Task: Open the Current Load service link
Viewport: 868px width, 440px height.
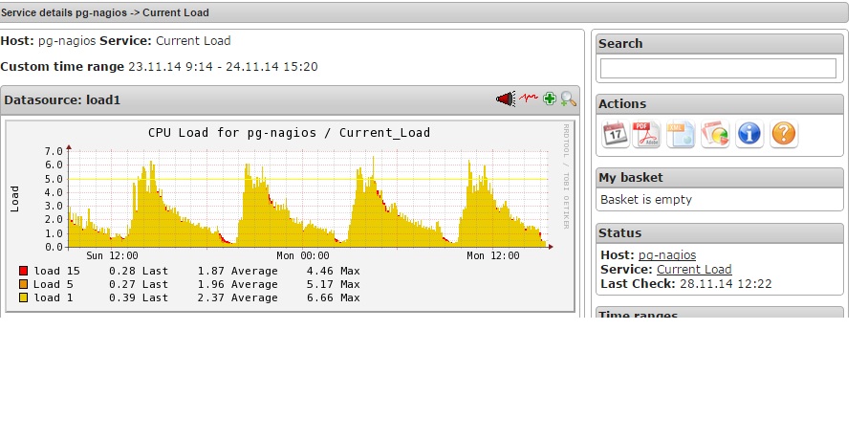Action: click(693, 269)
